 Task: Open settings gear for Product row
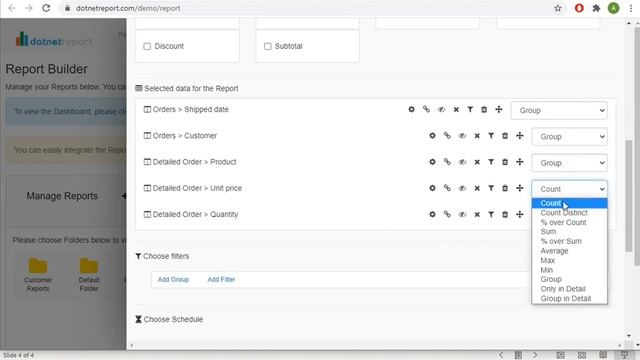point(432,162)
